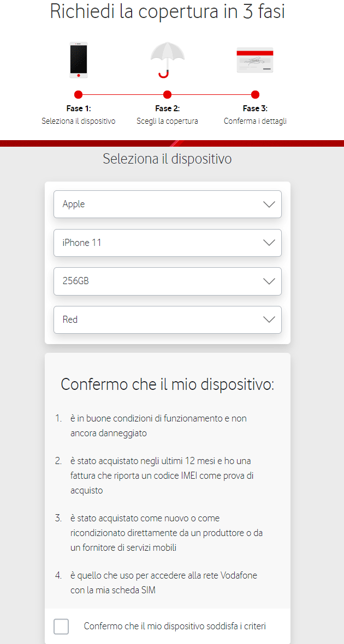
Task: Select the Fase 1 step label
Action: point(78,109)
